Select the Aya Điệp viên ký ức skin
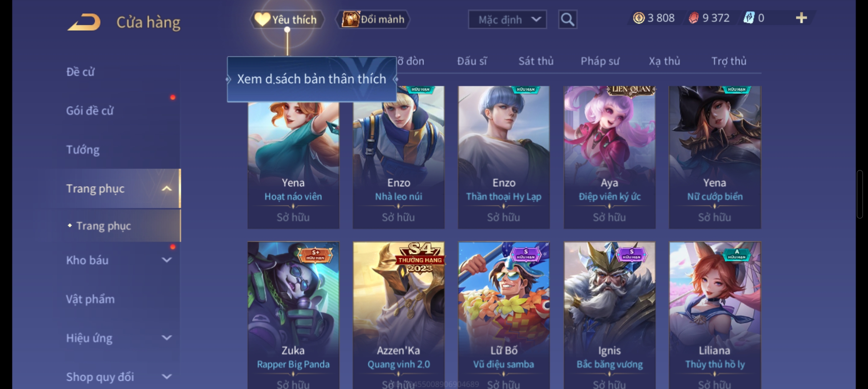Screen dimensions: 868x389 pyautogui.click(x=610, y=157)
